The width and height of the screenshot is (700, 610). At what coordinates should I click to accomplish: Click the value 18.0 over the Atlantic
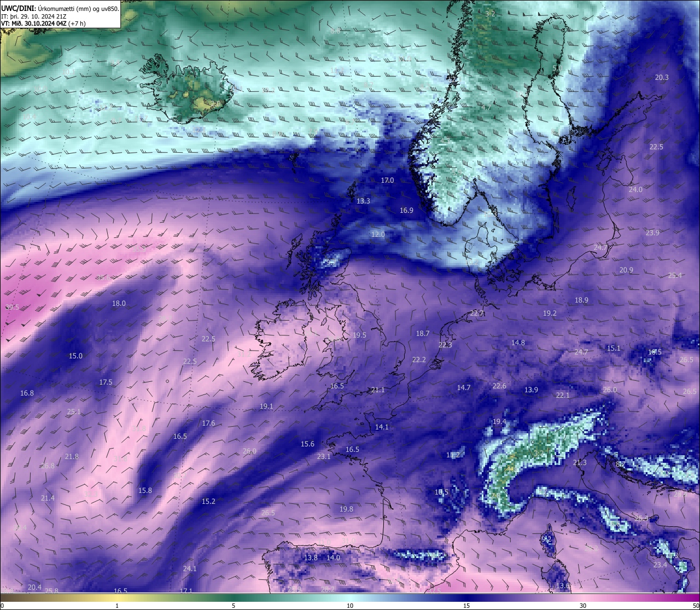pyautogui.click(x=119, y=303)
